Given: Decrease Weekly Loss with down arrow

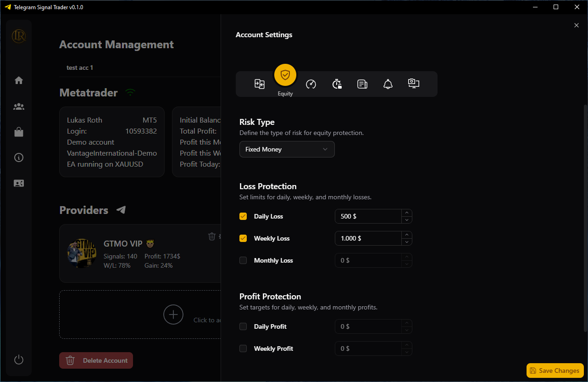Looking at the screenshot, I should (x=406, y=242).
